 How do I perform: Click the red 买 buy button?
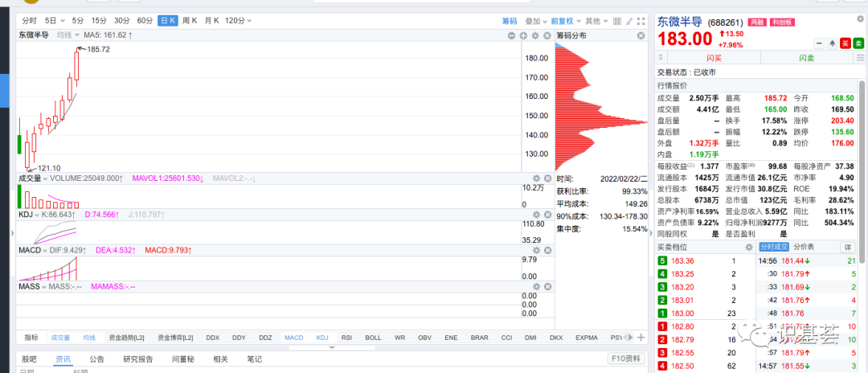[x=845, y=43]
